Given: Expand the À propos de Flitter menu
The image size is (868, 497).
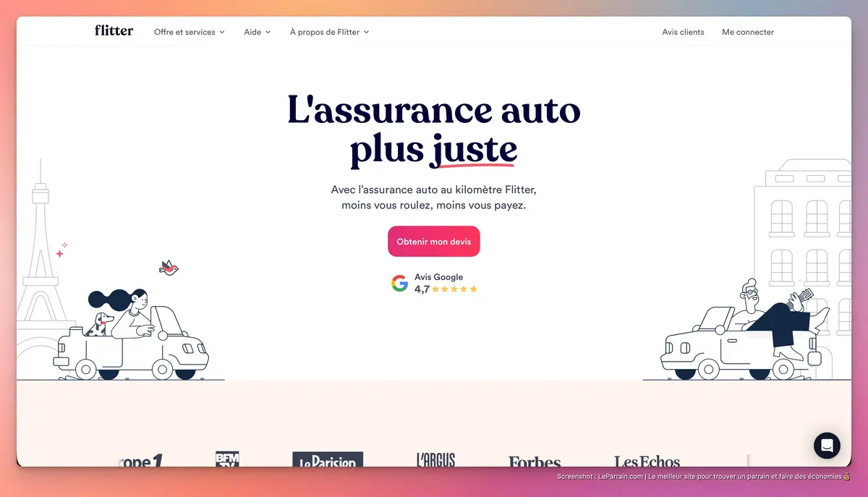Looking at the screenshot, I should [330, 32].
